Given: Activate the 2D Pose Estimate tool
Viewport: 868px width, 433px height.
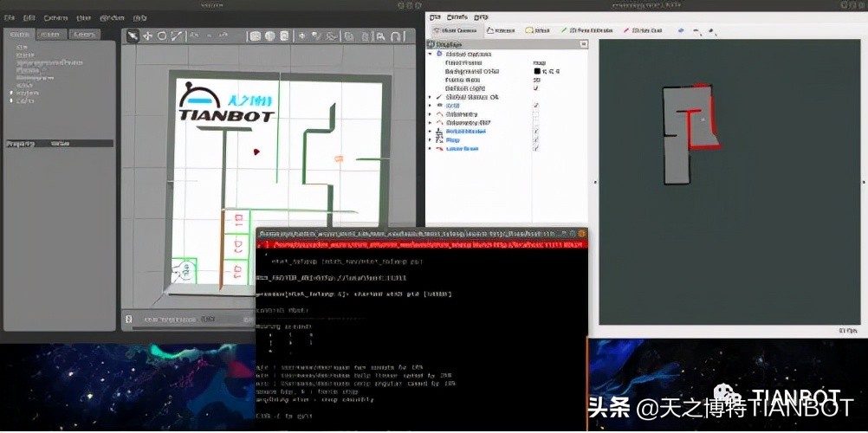Looking at the screenshot, I should 586,30.
